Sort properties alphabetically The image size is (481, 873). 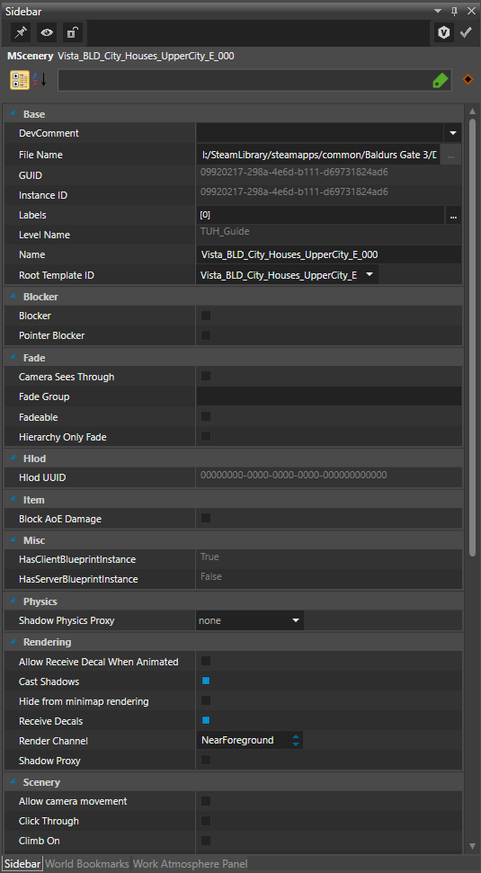click(40, 80)
